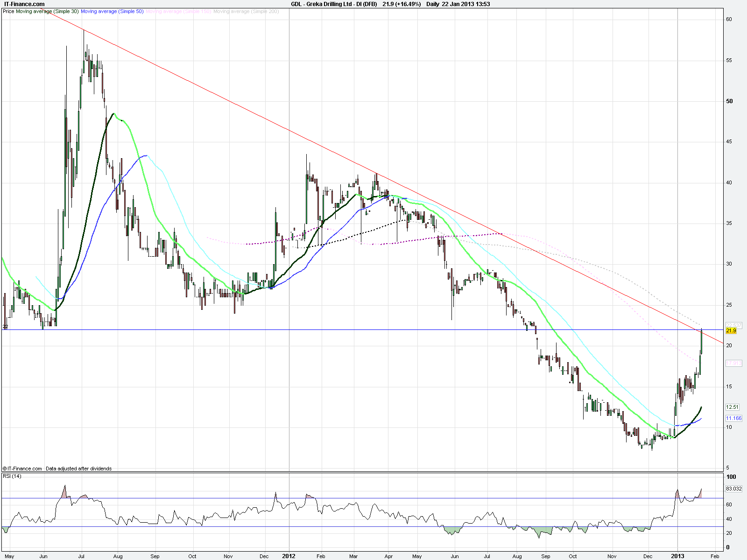Image resolution: width=747 pixels, height=560 pixels.
Task: Click the grey 22.537 moving average value tag
Action: coord(733,325)
